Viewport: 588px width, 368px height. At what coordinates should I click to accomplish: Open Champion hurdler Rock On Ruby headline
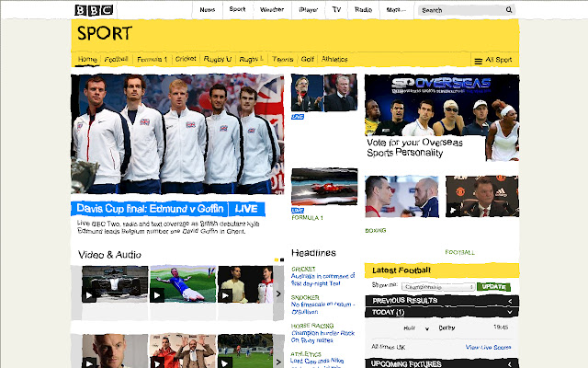(x=322, y=337)
